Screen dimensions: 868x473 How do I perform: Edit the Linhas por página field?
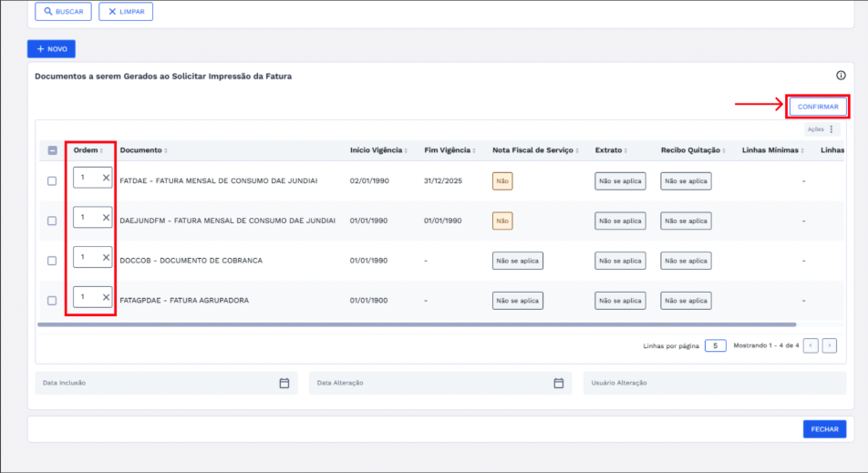point(716,345)
